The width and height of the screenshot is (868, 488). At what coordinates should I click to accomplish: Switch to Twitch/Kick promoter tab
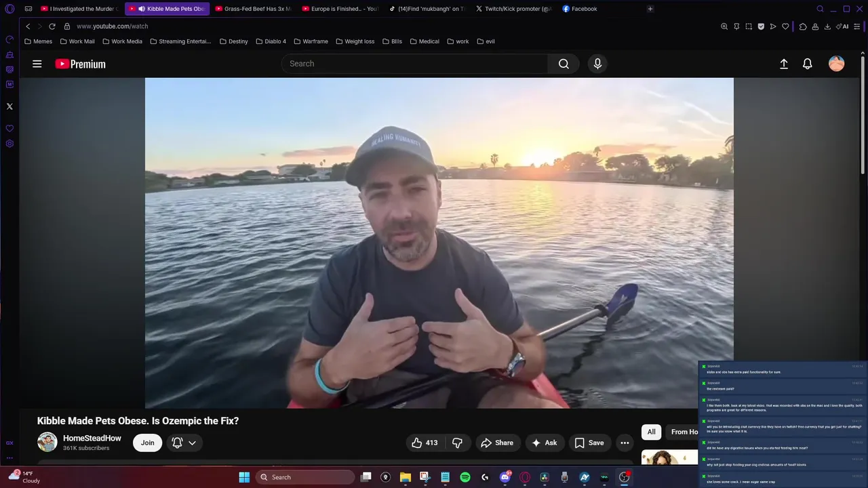pyautogui.click(x=514, y=9)
